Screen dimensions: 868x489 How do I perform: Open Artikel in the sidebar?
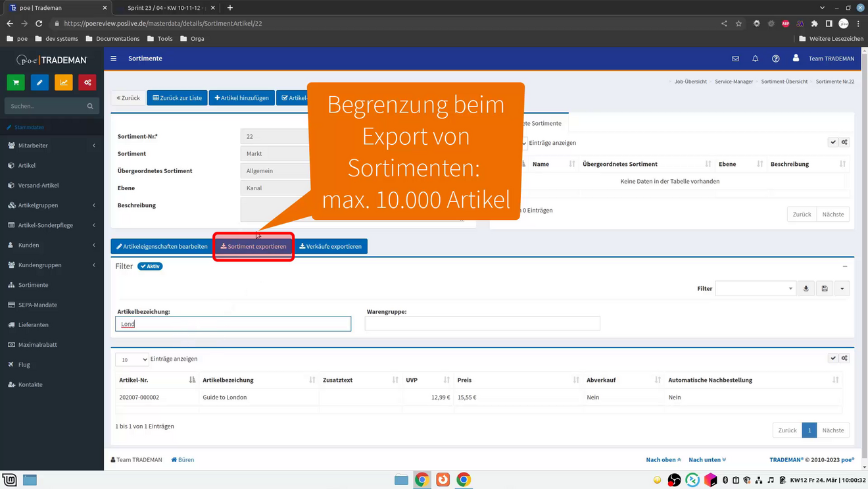pyautogui.click(x=51, y=165)
